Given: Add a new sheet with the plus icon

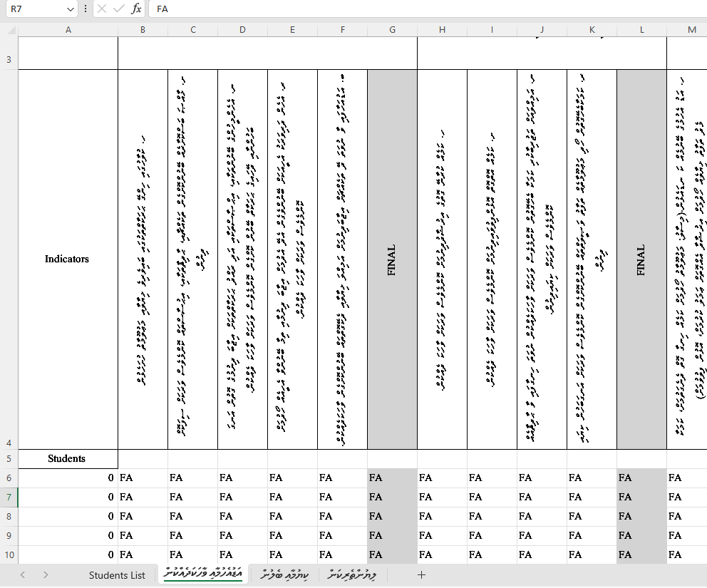Looking at the screenshot, I should [421, 575].
